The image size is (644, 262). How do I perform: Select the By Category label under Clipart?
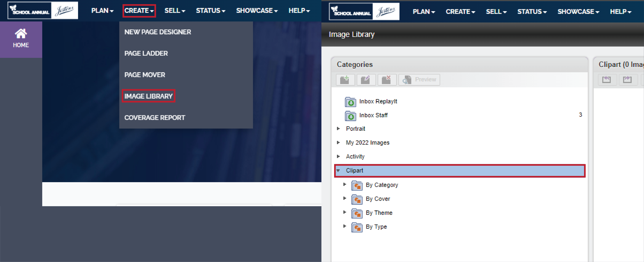point(382,185)
